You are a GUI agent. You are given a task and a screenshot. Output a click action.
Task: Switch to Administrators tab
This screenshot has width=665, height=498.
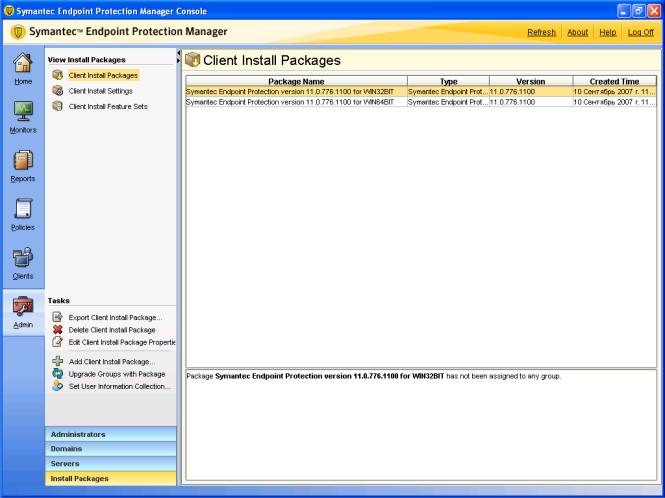tap(111, 434)
